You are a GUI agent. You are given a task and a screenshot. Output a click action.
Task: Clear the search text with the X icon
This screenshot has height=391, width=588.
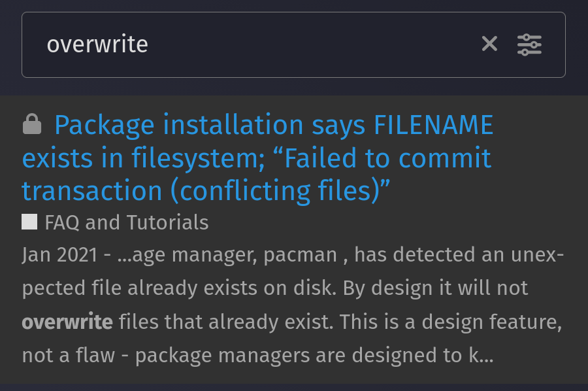click(489, 44)
